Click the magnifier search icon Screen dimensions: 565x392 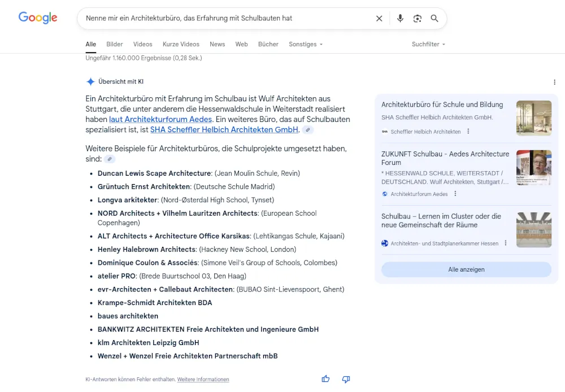pos(434,19)
